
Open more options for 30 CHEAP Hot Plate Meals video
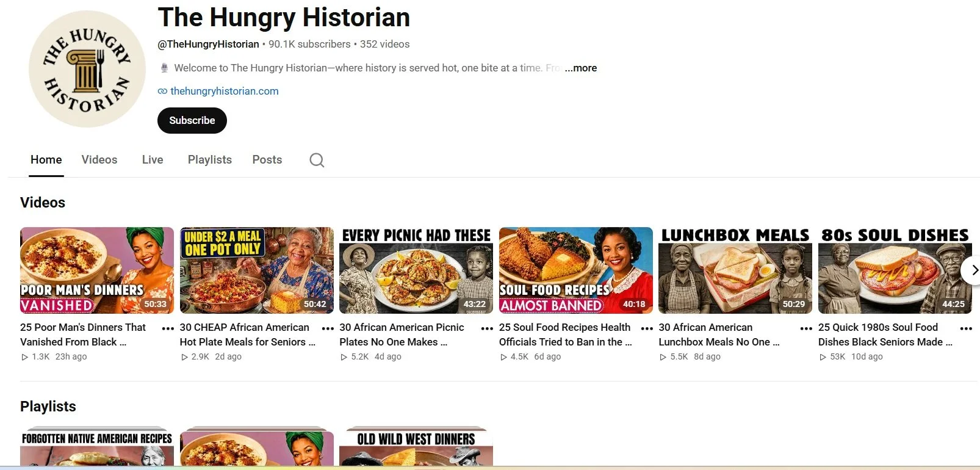pyautogui.click(x=328, y=328)
